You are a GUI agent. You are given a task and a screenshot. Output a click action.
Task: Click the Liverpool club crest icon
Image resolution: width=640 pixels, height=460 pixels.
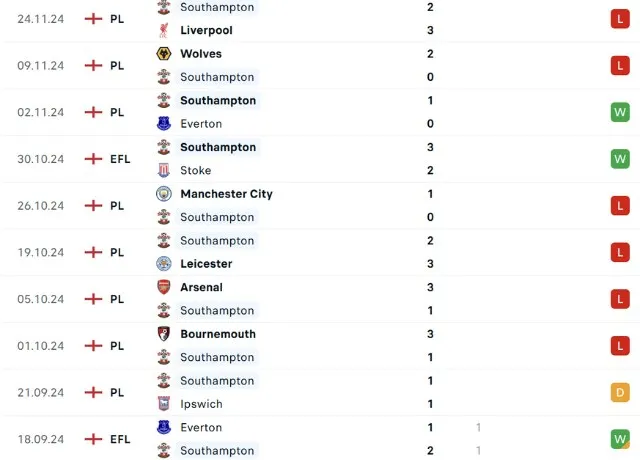(x=163, y=30)
